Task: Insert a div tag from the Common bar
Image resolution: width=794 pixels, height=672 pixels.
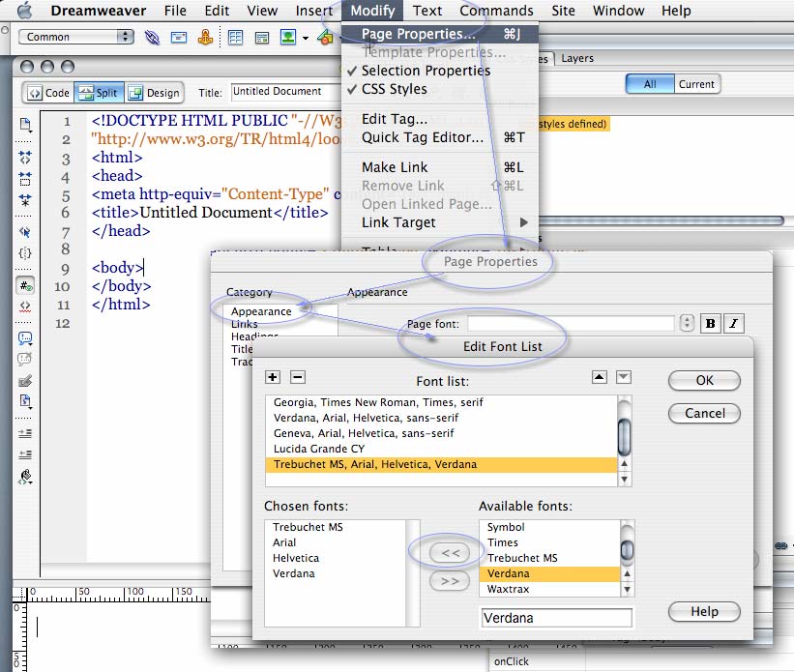Action: (262, 38)
